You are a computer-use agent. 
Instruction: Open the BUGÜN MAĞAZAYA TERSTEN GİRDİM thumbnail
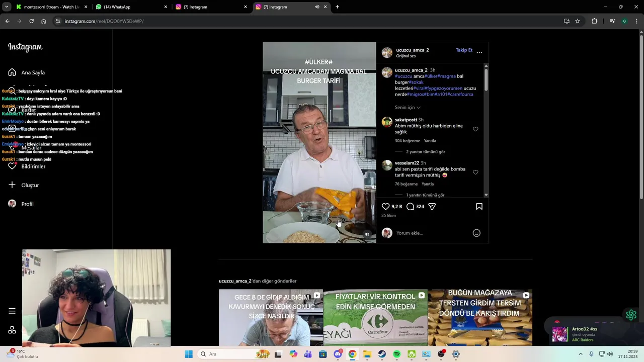coord(480,317)
